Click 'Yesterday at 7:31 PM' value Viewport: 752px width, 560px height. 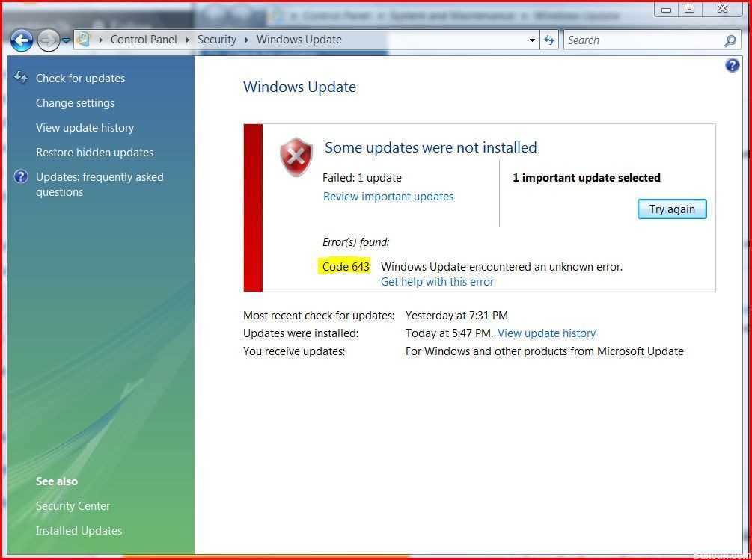pyautogui.click(x=456, y=316)
